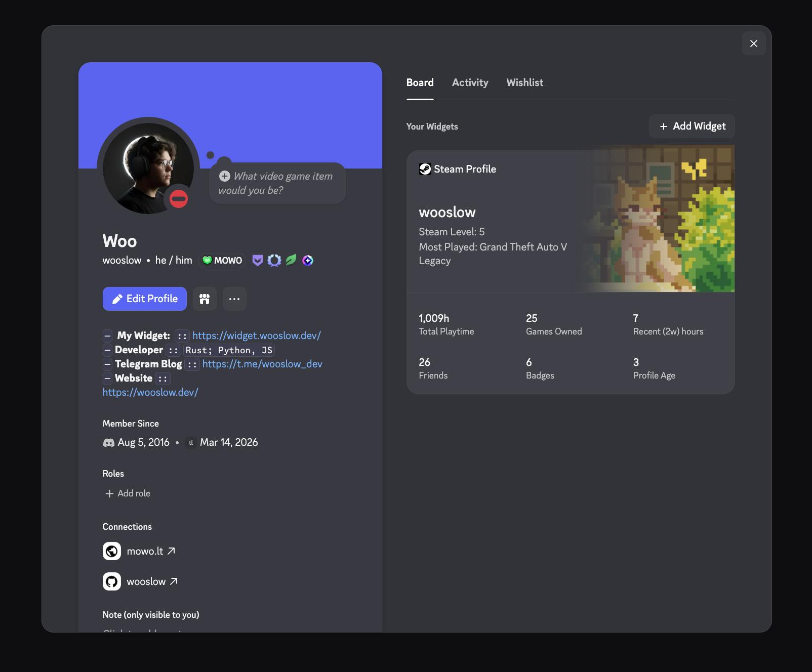
Task: Click the wooslow Steam username
Action: click(447, 212)
